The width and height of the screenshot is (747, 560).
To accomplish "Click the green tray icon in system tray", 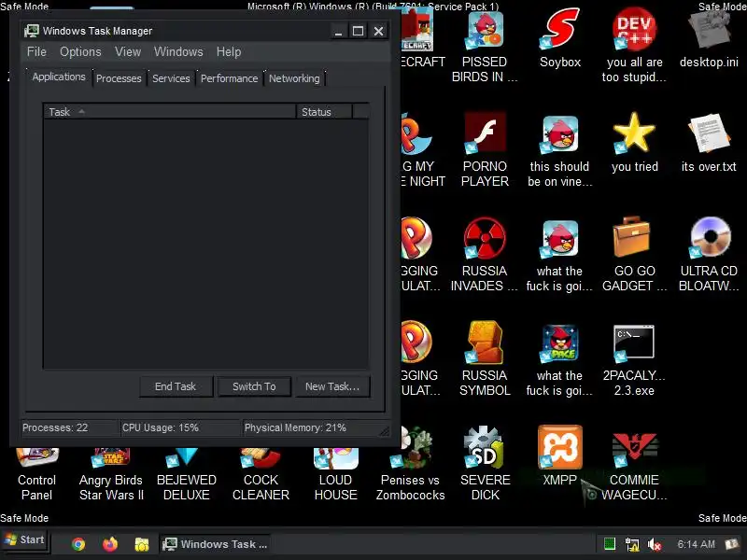I will coord(610,543).
